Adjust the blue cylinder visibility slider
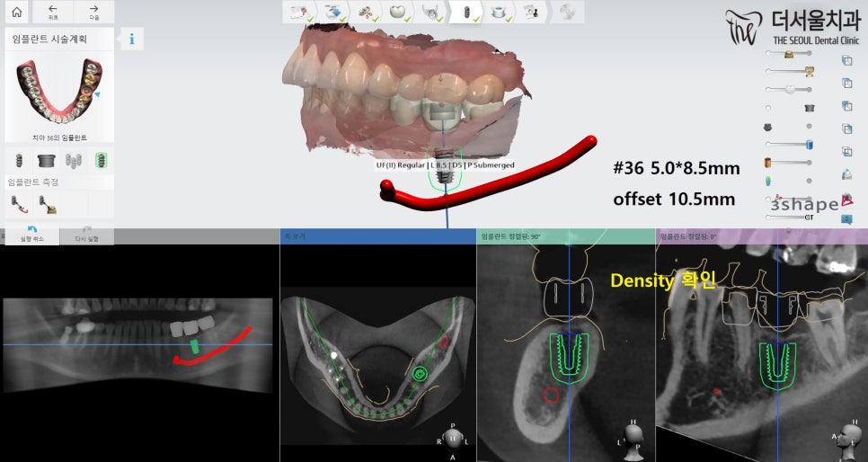Image resolution: width=868 pixels, height=462 pixels. [790, 145]
